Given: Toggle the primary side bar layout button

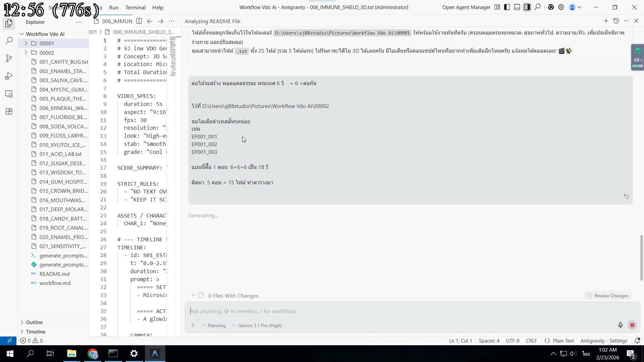Looking at the screenshot, I should (507, 7).
